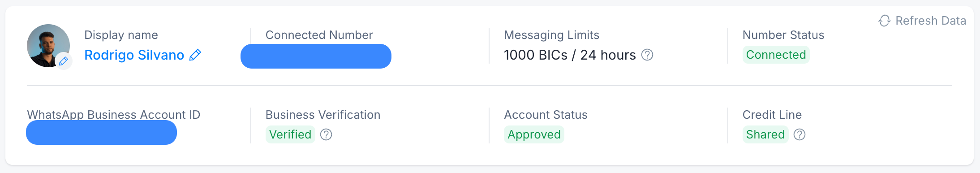Viewport: 980px width, 173px height.
Task: Show Business Verification help tooltip icon
Action: (x=326, y=134)
